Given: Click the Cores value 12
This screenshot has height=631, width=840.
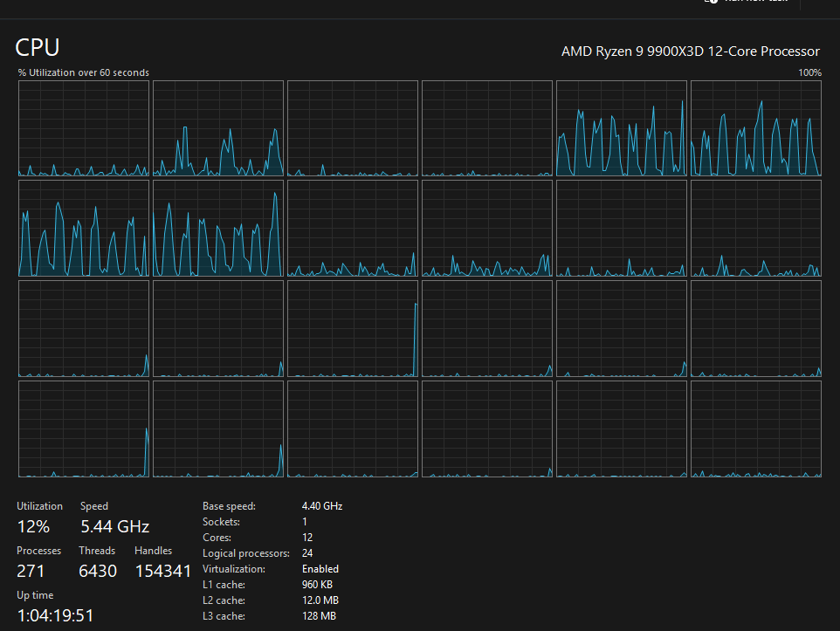Looking at the screenshot, I should coord(307,538).
